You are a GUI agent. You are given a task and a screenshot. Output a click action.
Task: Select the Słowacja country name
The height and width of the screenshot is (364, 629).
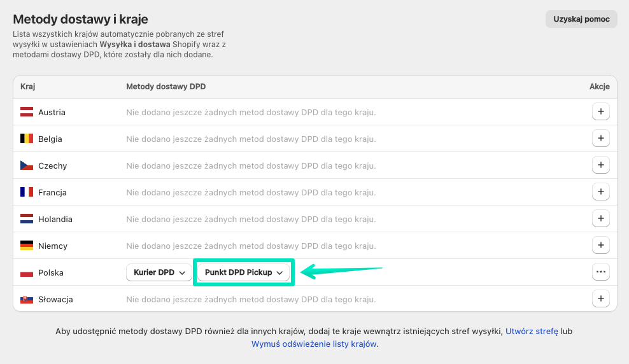pos(56,300)
